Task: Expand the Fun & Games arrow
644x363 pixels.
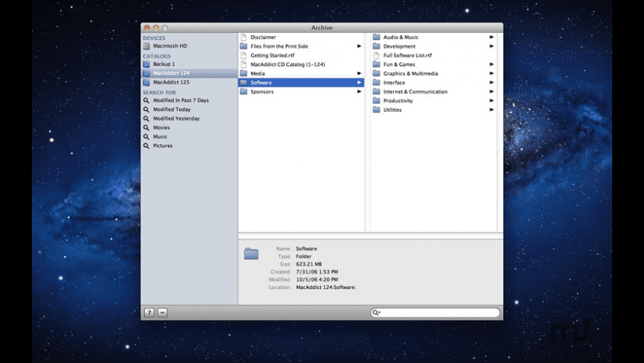Action: click(x=492, y=64)
